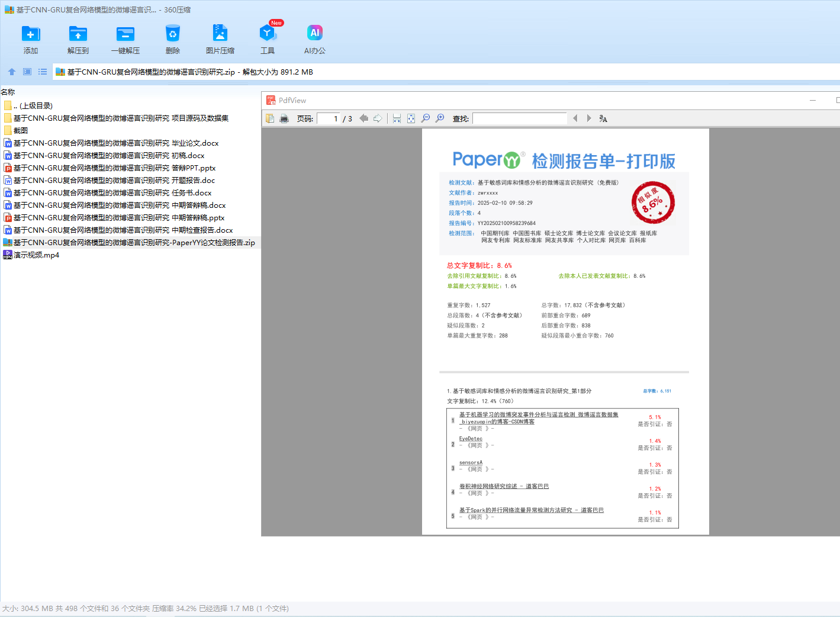Click the 报告编号 YY202502100958239684 value
This screenshot has height=617, width=840.
coord(507,223)
